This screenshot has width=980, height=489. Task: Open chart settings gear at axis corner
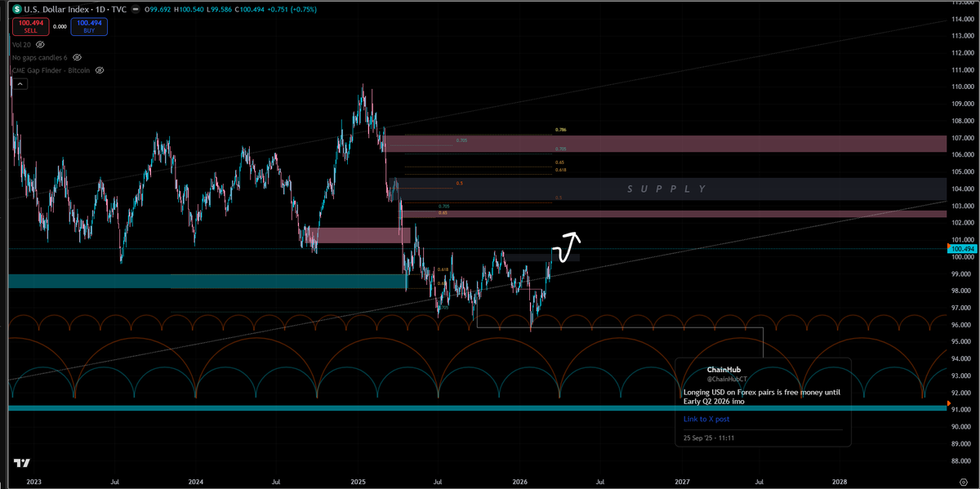click(x=964, y=482)
